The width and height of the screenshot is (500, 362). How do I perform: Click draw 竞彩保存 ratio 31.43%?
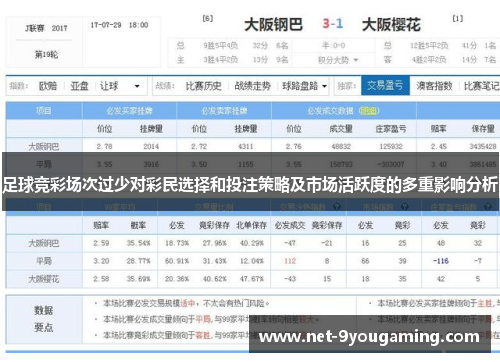click(214, 261)
